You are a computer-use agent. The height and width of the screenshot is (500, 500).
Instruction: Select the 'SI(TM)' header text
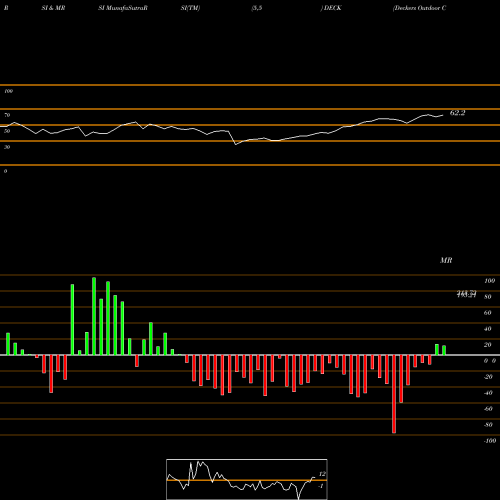[x=190, y=8]
